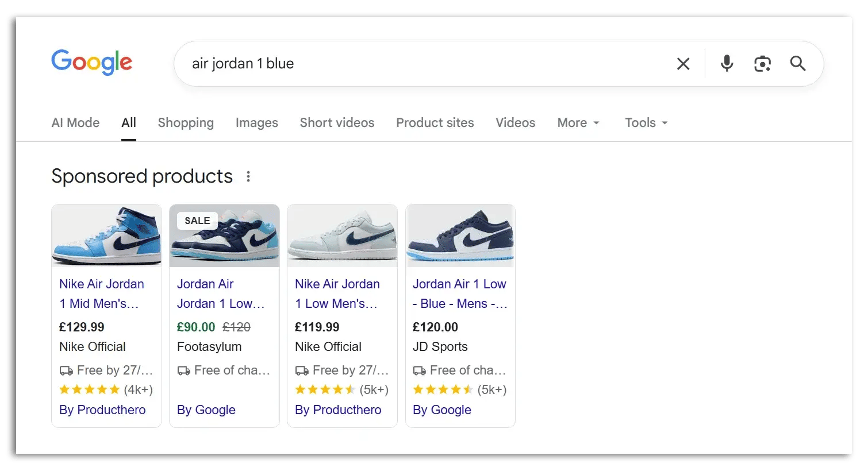Open AI Mode

(x=75, y=122)
